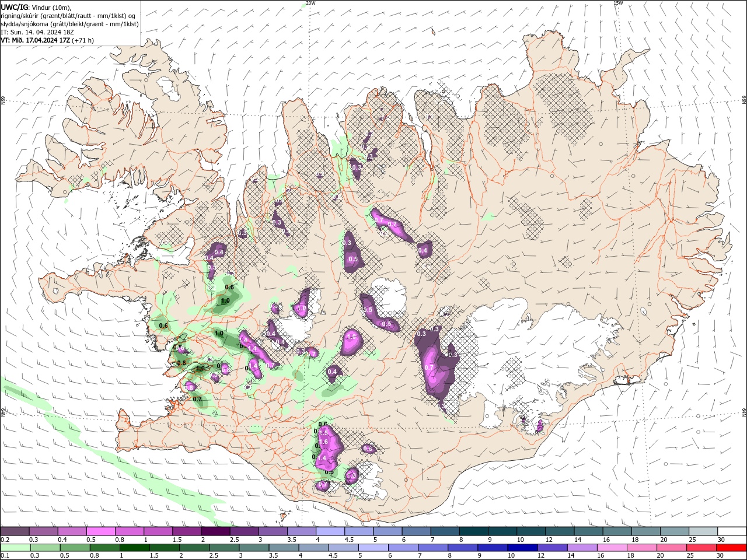
Task: Click the 'slydda/snjókoma' description line
Action: tap(69, 24)
